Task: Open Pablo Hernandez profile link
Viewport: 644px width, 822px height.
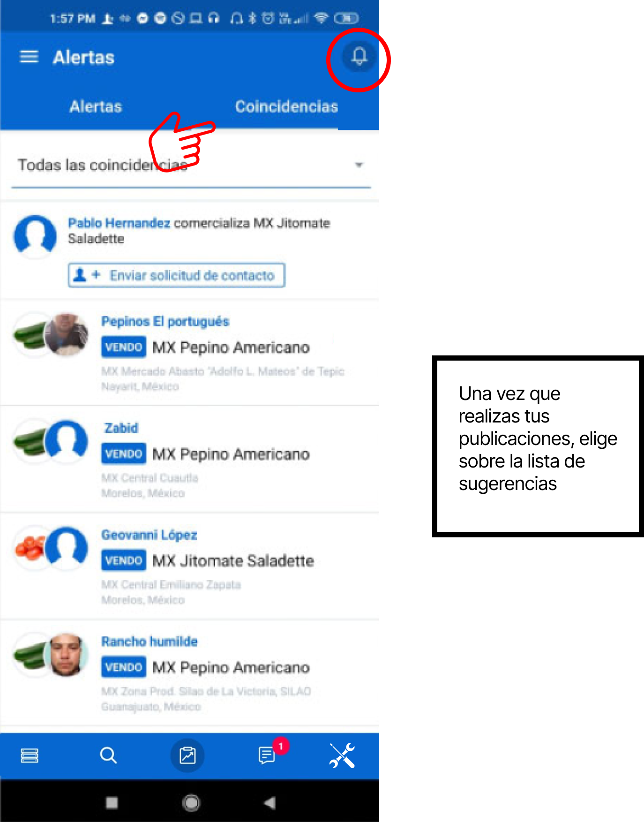Action: pyautogui.click(x=119, y=223)
